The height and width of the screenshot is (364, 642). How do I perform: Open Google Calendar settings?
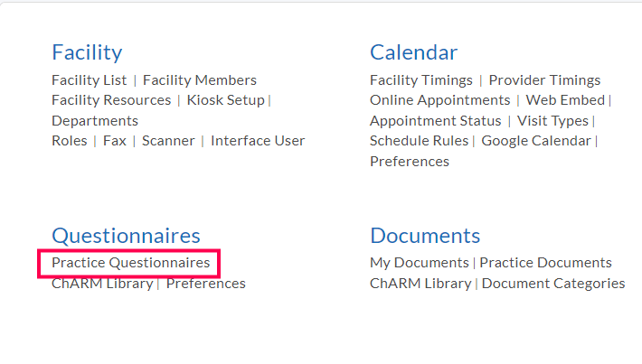536,141
